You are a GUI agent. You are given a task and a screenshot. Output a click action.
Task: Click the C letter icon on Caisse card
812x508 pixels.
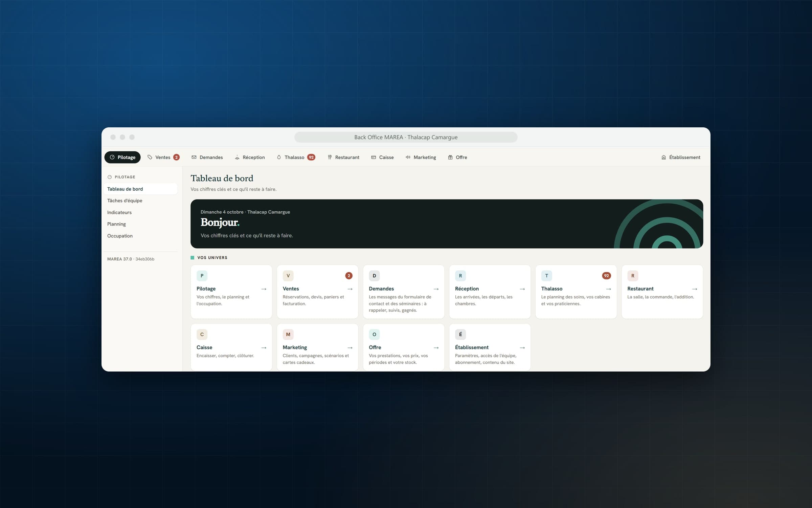tap(202, 334)
